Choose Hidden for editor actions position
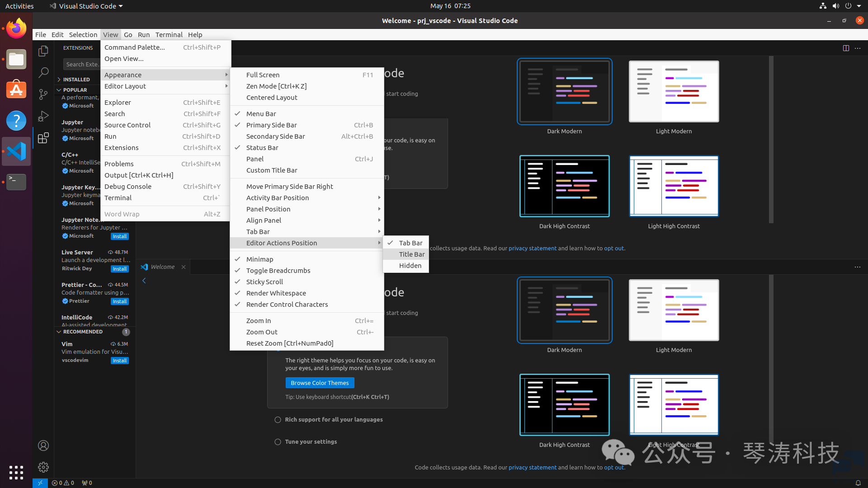This screenshot has height=488, width=868. tap(406, 266)
